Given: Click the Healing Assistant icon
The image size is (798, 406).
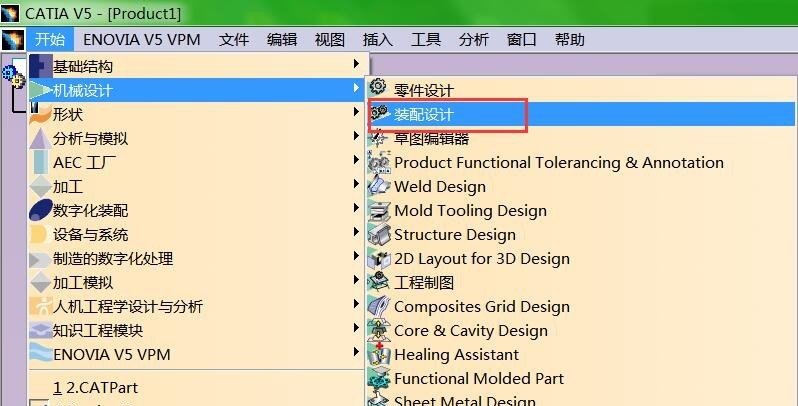Looking at the screenshot, I should (x=379, y=354).
